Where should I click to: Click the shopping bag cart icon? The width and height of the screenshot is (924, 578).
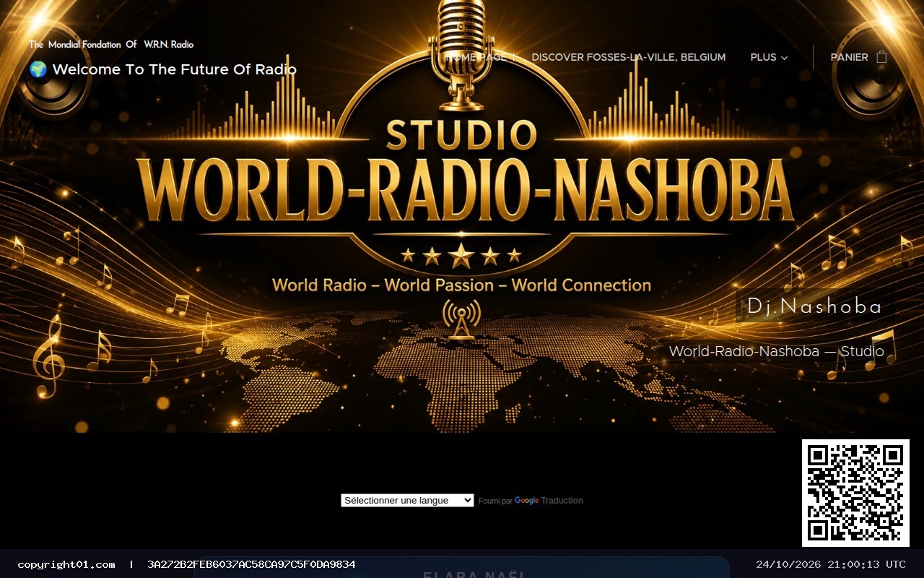coord(881,57)
